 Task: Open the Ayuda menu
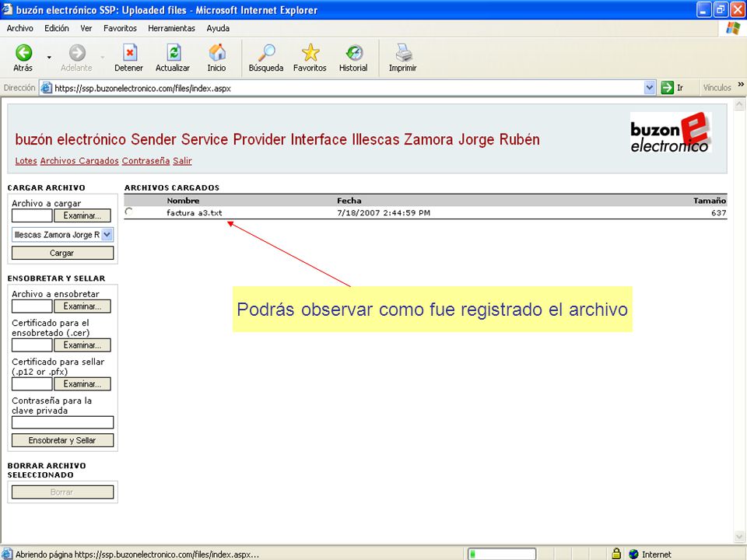pyautogui.click(x=218, y=28)
